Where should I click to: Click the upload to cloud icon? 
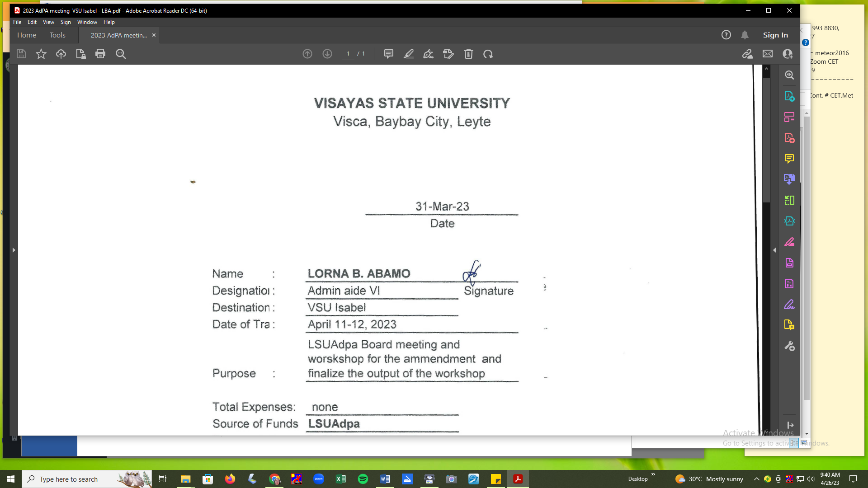click(61, 54)
